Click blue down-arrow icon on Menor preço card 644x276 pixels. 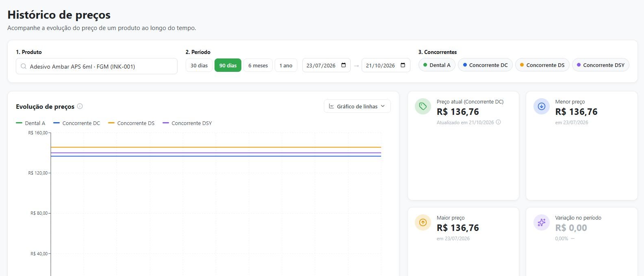tap(542, 106)
